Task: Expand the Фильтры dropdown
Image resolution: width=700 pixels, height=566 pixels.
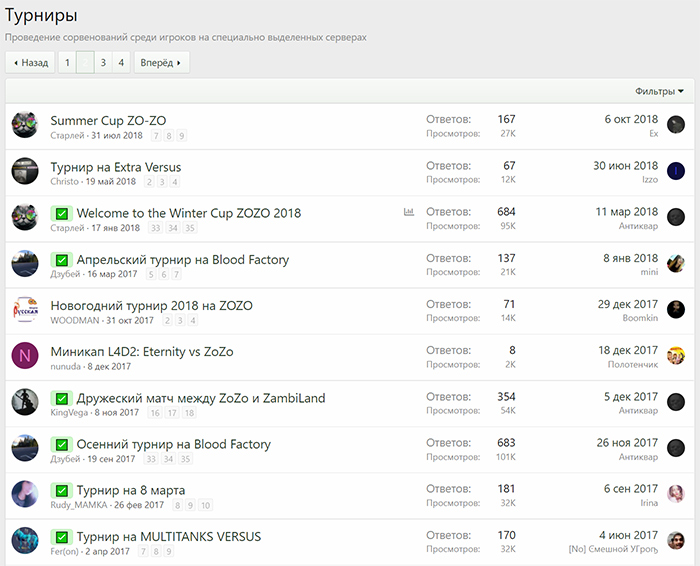Action: click(659, 91)
